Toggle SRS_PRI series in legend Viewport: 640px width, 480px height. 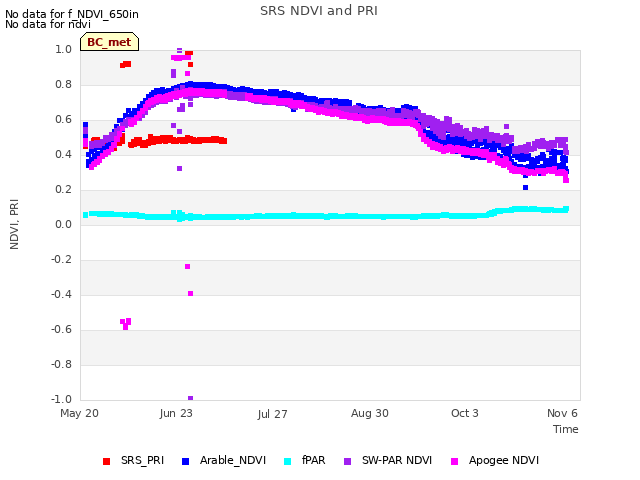[x=133, y=460]
